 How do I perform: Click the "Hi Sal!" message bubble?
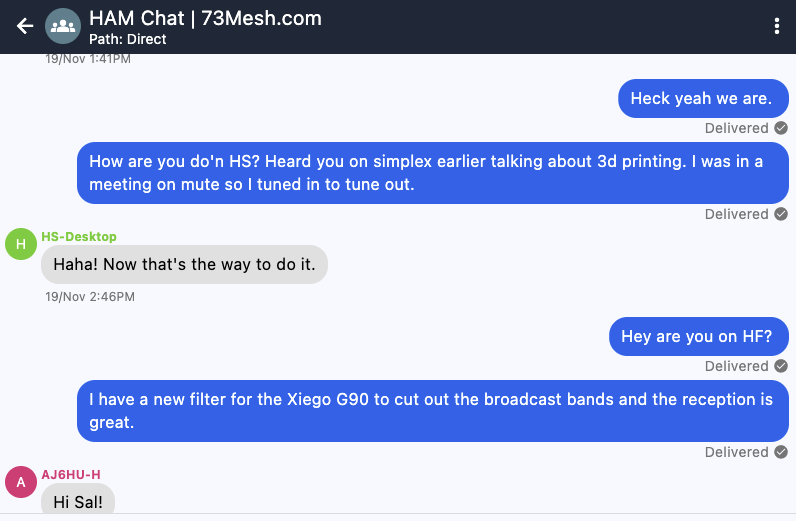(x=78, y=501)
